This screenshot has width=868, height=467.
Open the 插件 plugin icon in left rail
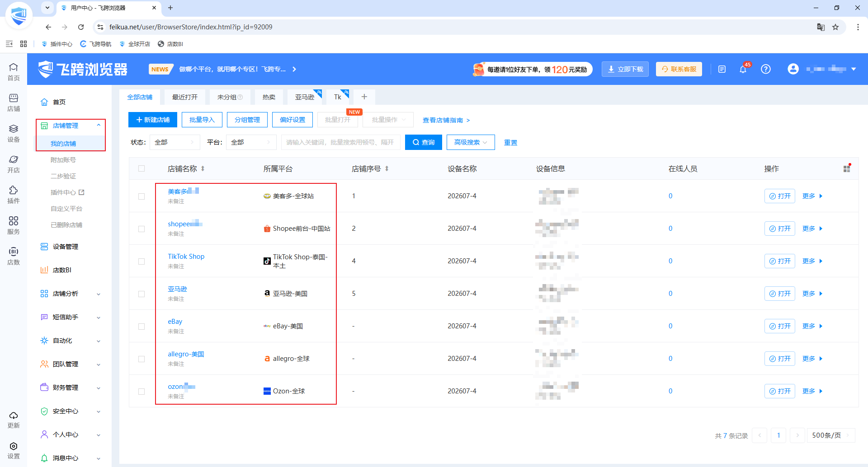(x=14, y=195)
